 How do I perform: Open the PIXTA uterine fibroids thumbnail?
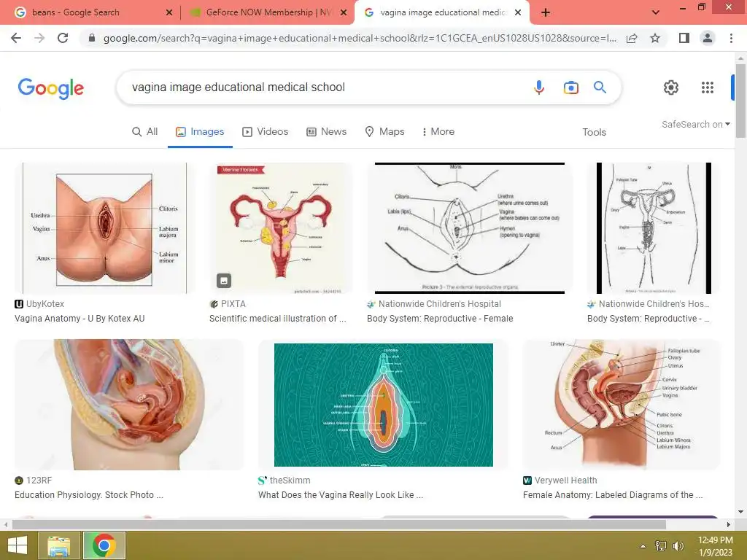281,228
